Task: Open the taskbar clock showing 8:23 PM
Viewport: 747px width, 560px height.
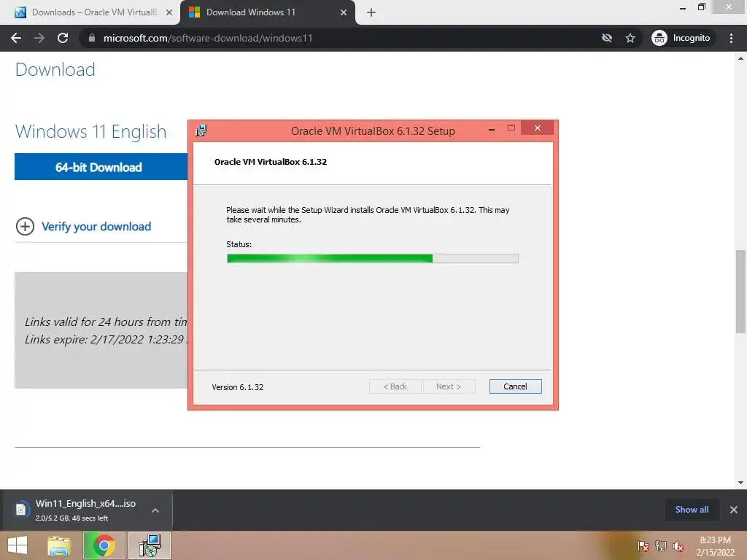Action: pos(715,545)
